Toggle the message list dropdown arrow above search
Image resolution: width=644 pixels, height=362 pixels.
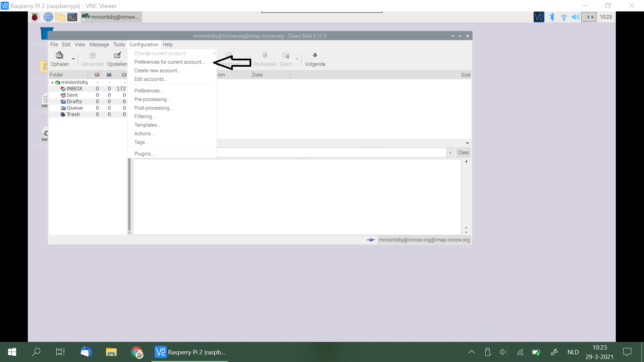467,143
